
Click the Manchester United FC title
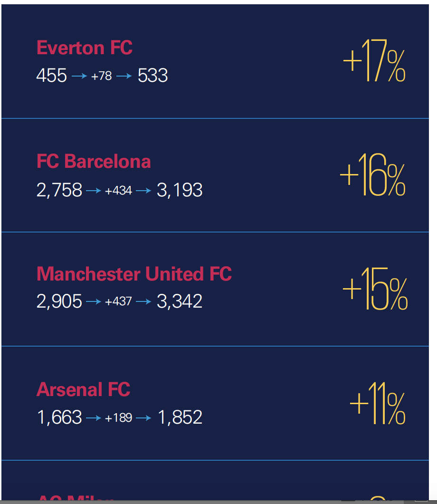134,274
